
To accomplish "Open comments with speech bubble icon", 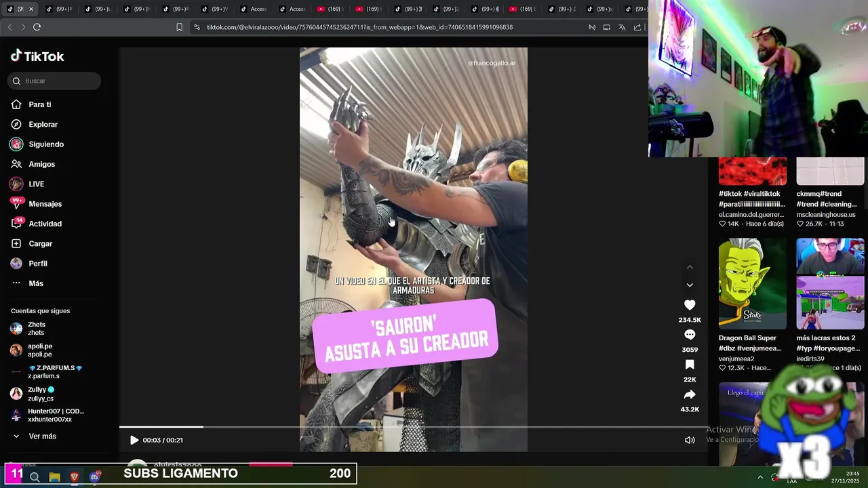I will (x=690, y=335).
